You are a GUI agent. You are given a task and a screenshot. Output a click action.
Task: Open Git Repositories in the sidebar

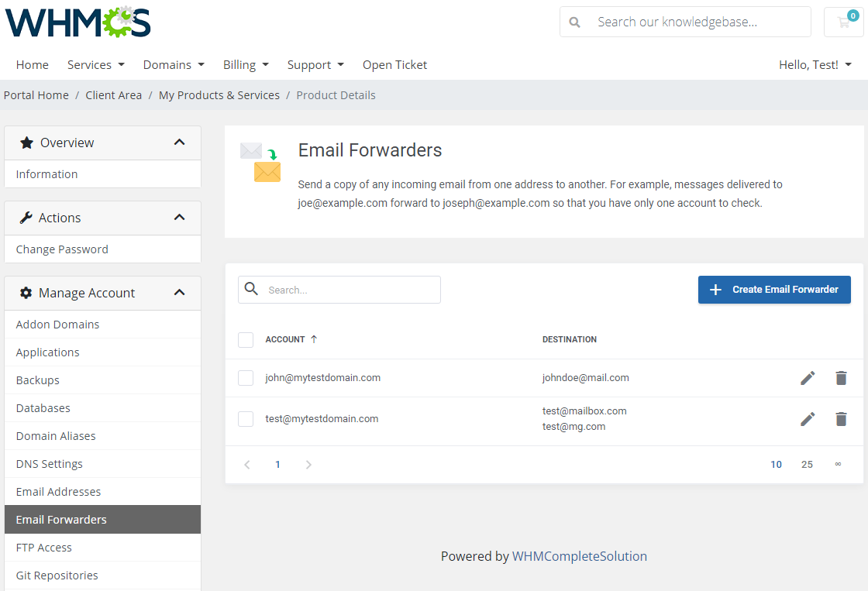[x=102, y=576]
